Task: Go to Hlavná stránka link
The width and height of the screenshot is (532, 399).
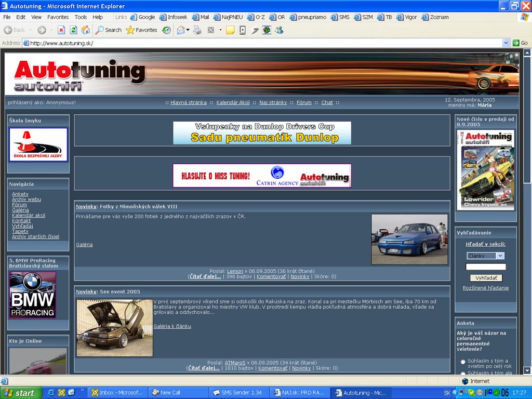Action: pyautogui.click(x=188, y=102)
